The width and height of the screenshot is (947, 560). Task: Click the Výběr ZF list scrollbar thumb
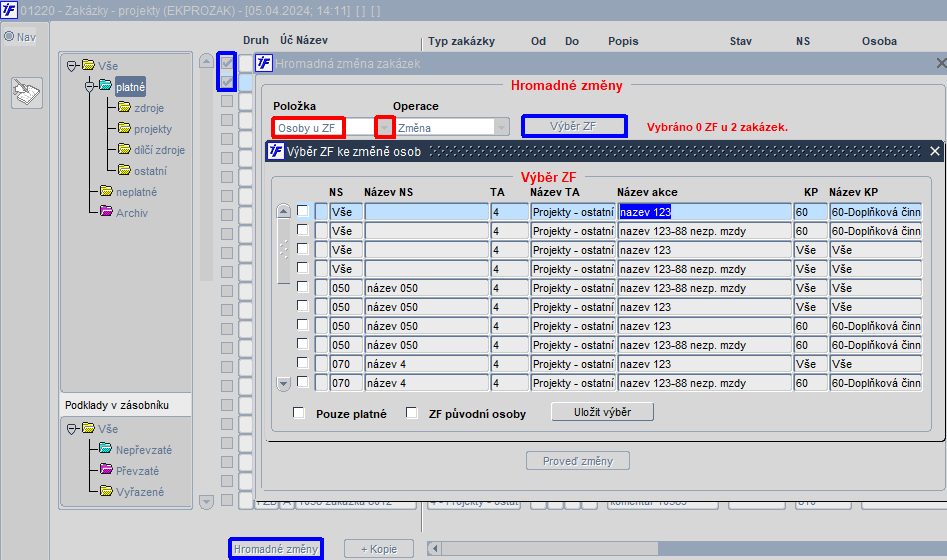click(x=283, y=251)
